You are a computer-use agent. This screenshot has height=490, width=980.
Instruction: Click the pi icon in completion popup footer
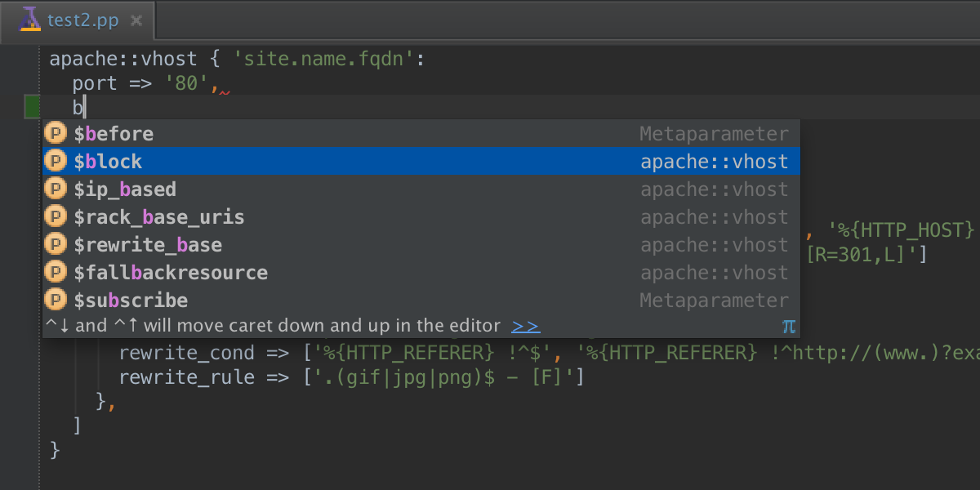coord(788,326)
